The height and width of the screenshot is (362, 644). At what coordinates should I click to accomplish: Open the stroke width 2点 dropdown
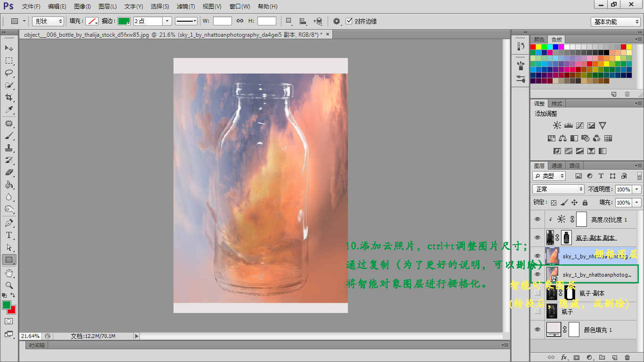point(167,21)
